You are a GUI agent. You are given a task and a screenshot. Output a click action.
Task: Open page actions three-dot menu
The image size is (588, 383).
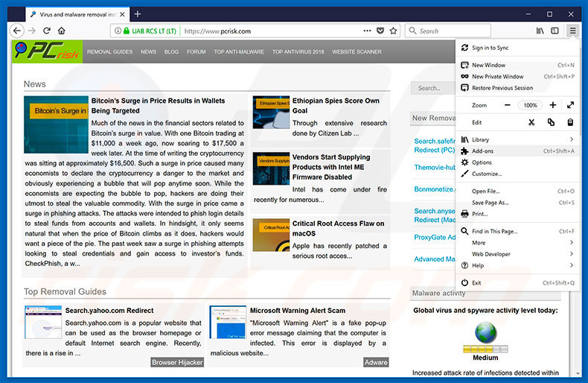click(367, 31)
